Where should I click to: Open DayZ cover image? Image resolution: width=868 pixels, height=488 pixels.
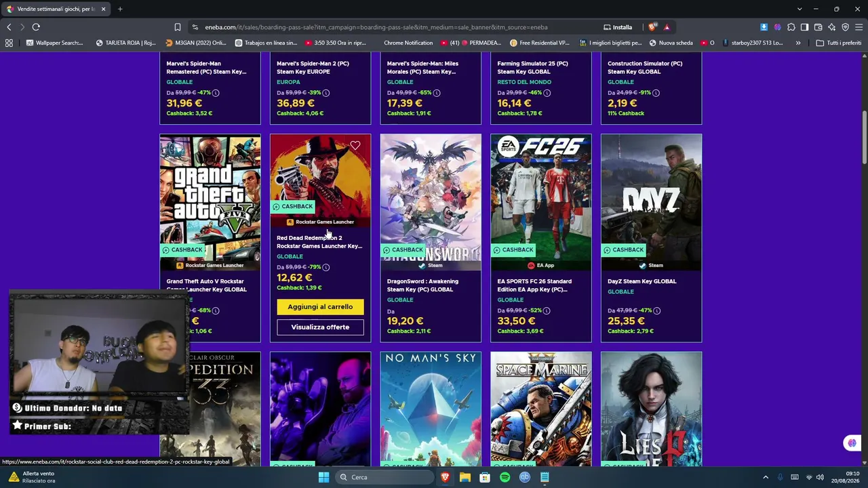651,202
